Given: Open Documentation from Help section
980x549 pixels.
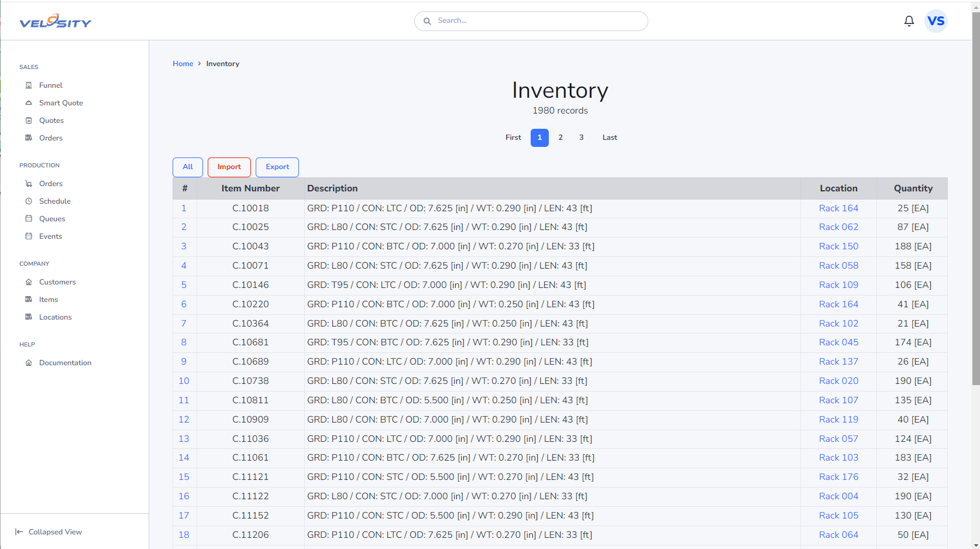Looking at the screenshot, I should point(65,363).
